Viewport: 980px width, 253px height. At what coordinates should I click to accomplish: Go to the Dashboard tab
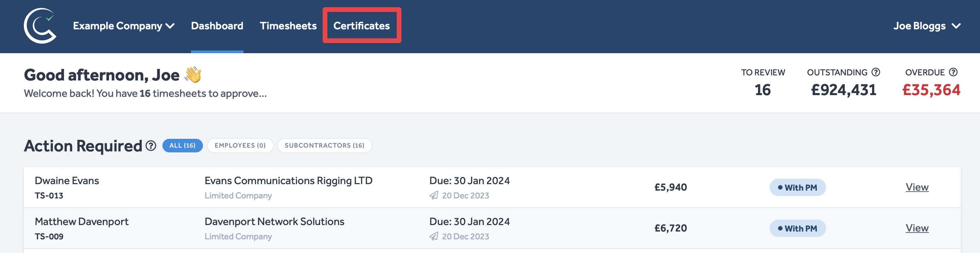[217, 26]
